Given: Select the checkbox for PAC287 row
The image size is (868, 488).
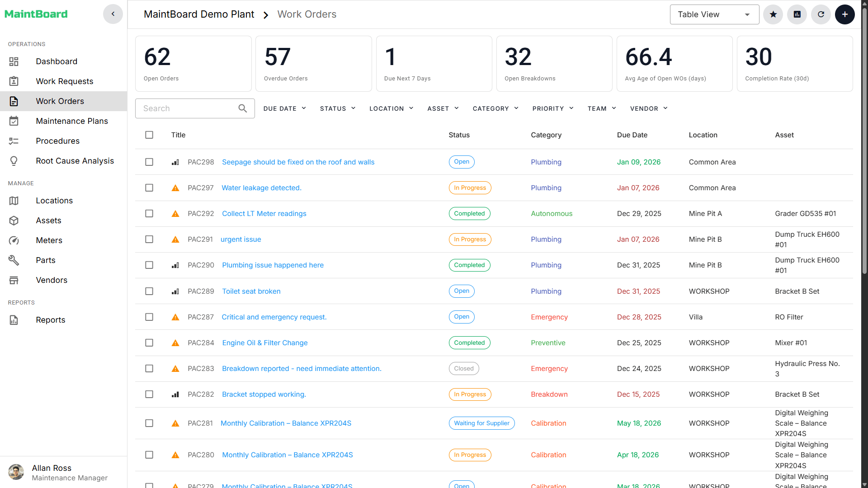Looking at the screenshot, I should pos(149,317).
